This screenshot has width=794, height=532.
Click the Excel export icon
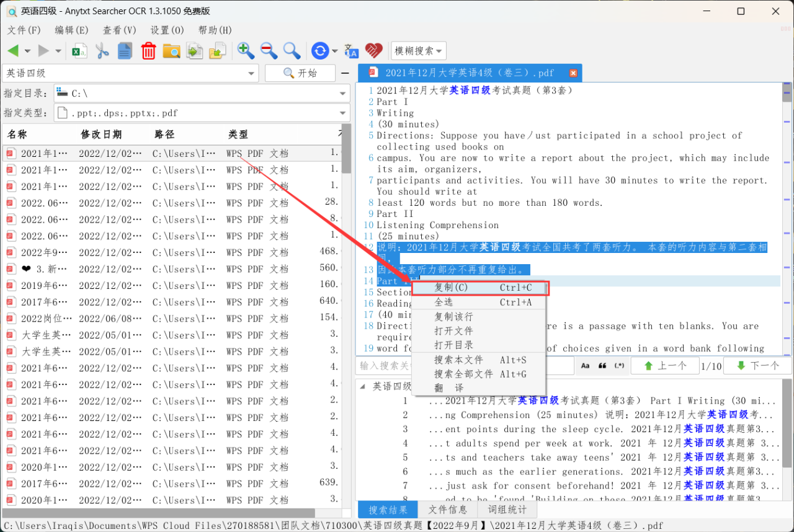pos(79,51)
